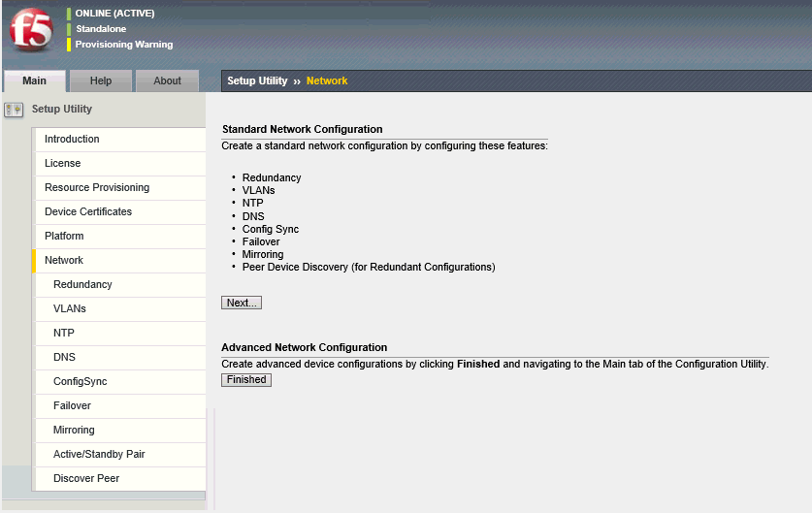Switch to the Help tab
Viewport: 812px width, 513px height.
pos(101,81)
